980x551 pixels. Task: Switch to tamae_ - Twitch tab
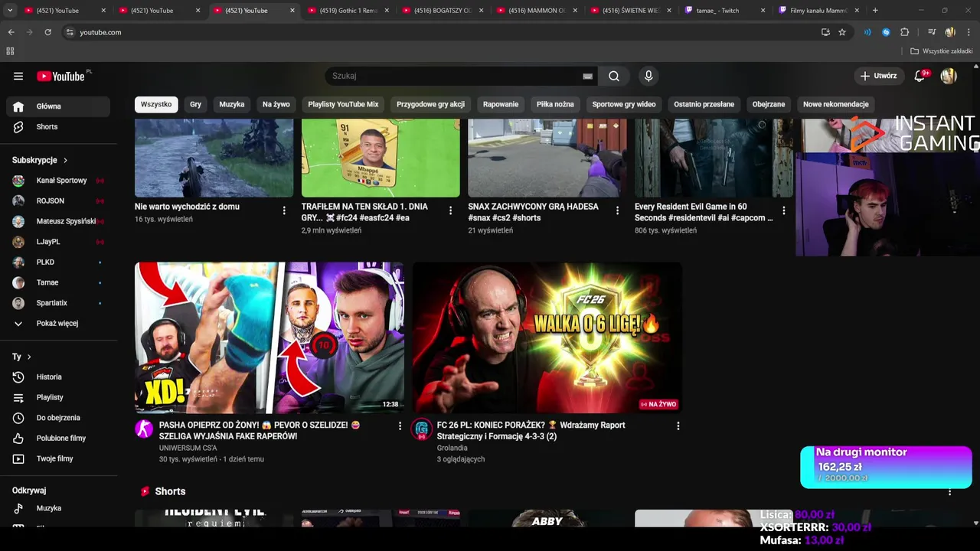click(x=724, y=11)
